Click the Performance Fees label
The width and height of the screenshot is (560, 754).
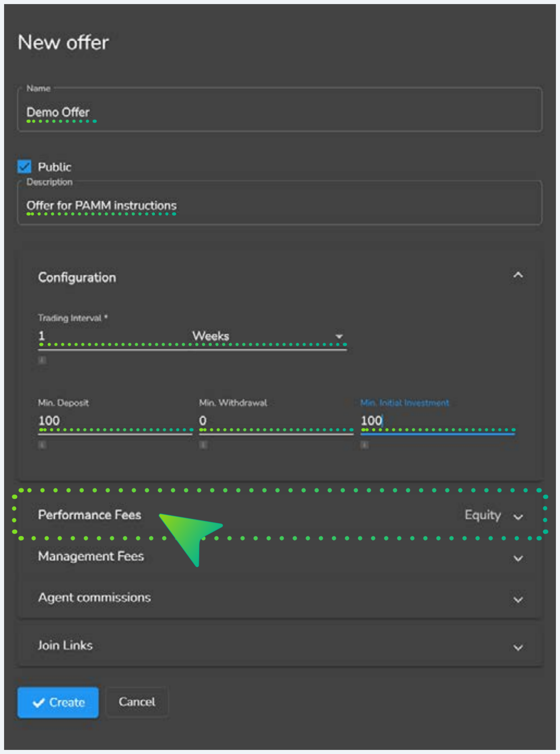click(x=90, y=515)
